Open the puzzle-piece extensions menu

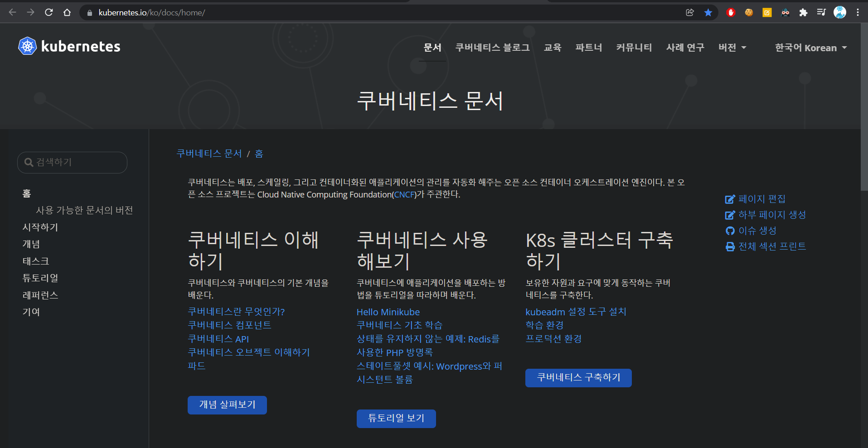point(803,12)
